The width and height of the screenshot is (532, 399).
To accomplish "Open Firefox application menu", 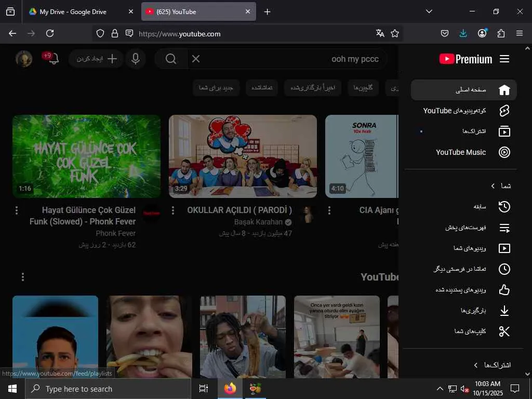I will 520,33.
